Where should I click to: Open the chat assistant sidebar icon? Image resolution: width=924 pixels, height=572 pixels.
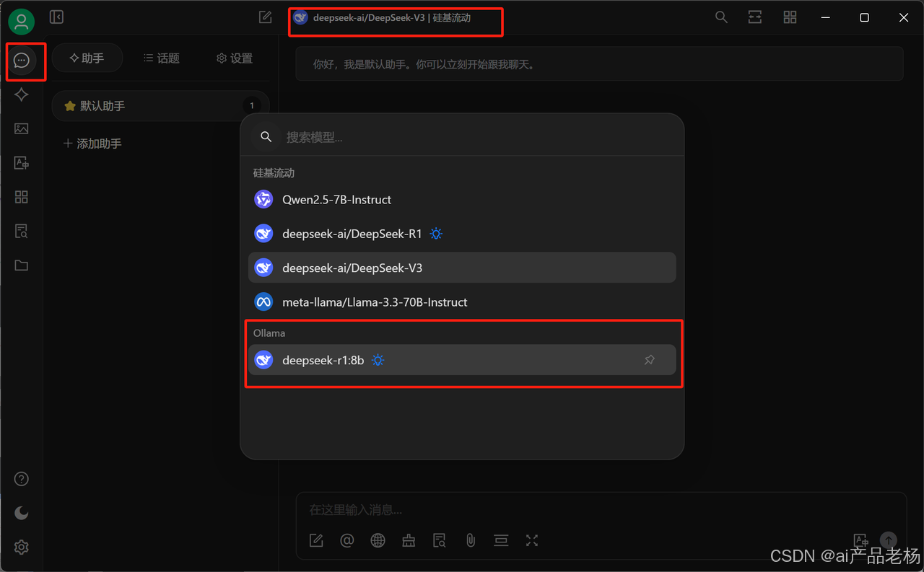point(22,61)
